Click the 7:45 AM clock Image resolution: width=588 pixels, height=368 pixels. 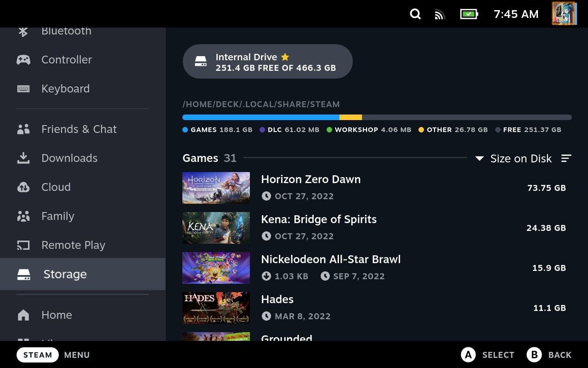(x=516, y=14)
